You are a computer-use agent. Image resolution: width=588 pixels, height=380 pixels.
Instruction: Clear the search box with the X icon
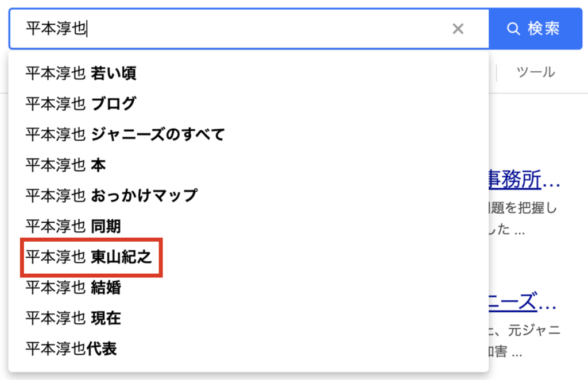tap(458, 29)
